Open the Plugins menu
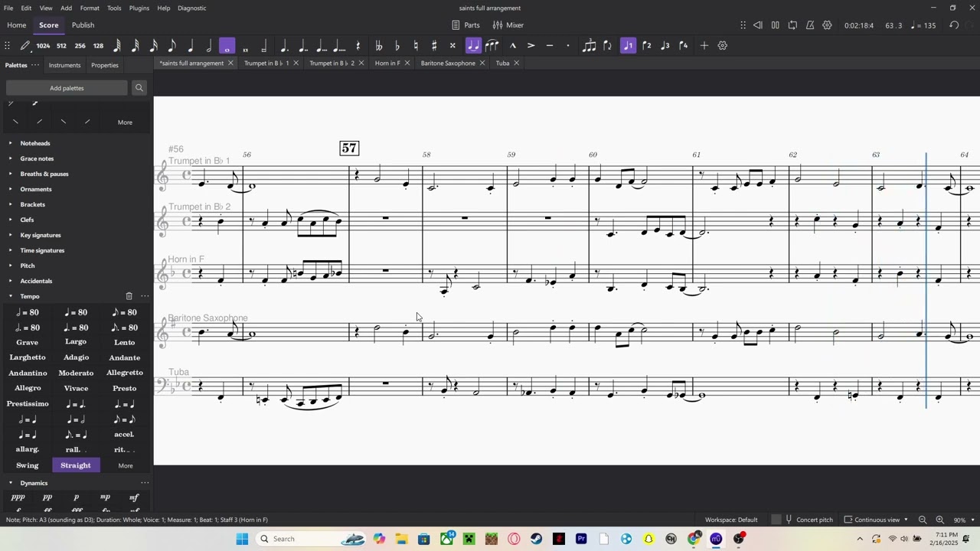This screenshot has height=551, width=980. pyautogui.click(x=139, y=8)
